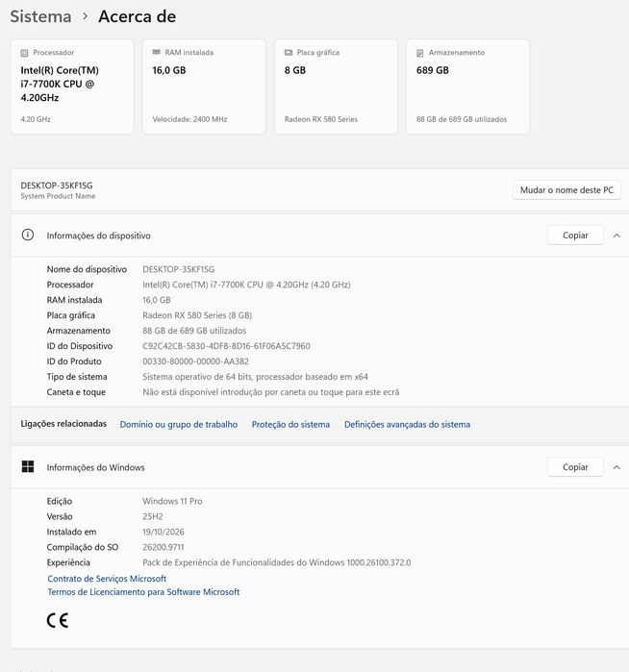
Task: Click the Informações do Windows heading
Action: tap(95, 467)
